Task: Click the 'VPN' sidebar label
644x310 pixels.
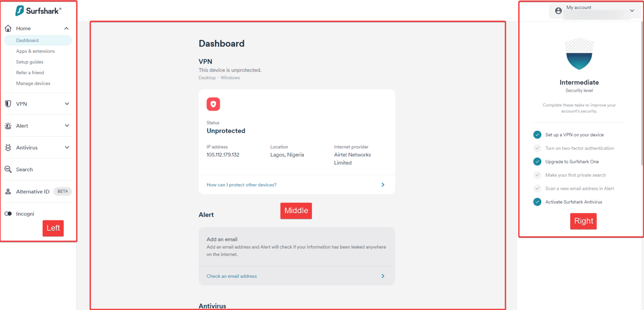Action: click(21, 104)
